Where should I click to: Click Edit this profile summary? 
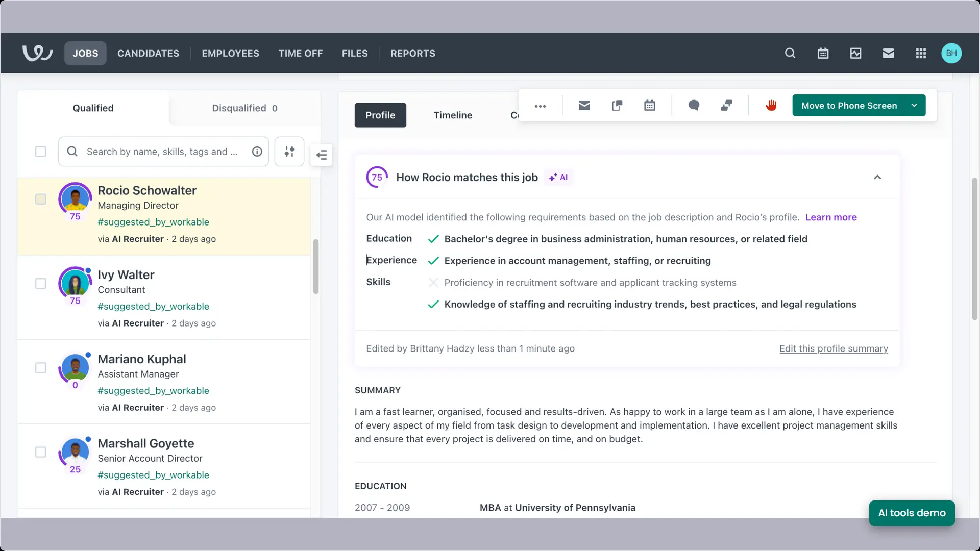pos(833,348)
